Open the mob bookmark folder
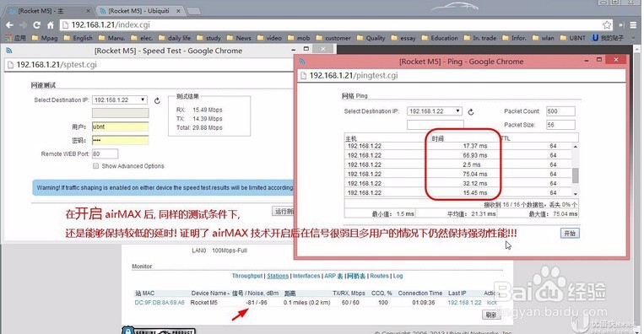 pos(299,38)
